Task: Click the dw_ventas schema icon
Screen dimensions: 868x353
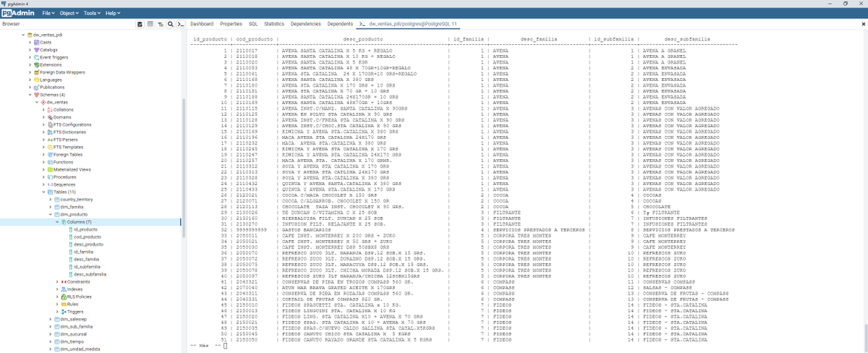Action: (43, 102)
